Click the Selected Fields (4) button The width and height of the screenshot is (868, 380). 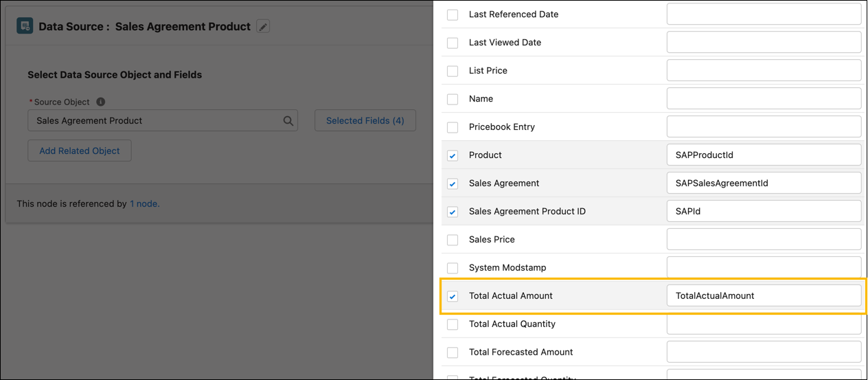[365, 121]
